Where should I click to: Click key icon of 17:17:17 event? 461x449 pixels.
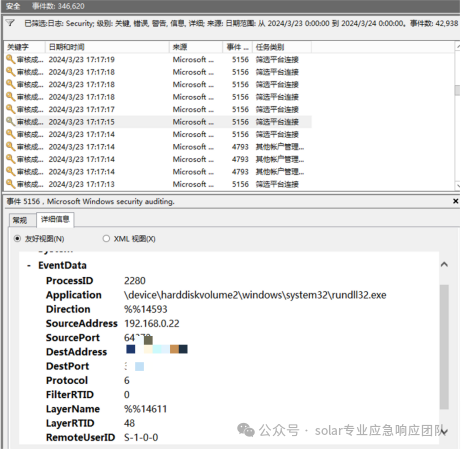click(x=10, y=109)
